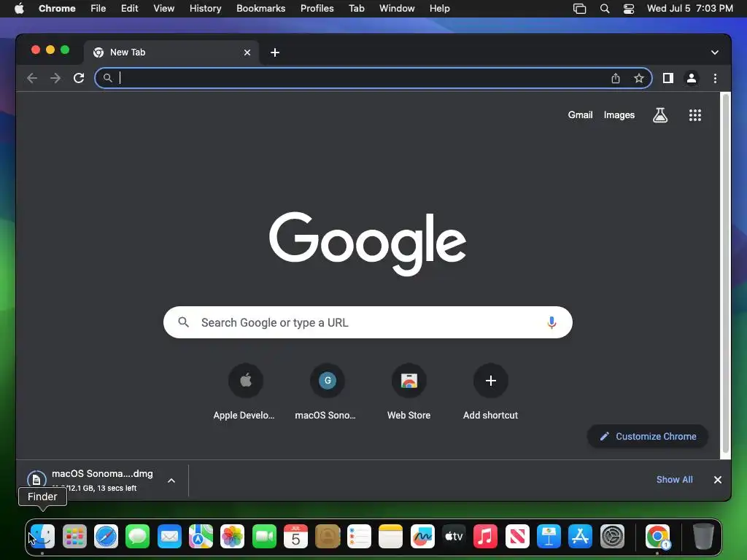Open Music from the Dock

pos(485,536)
